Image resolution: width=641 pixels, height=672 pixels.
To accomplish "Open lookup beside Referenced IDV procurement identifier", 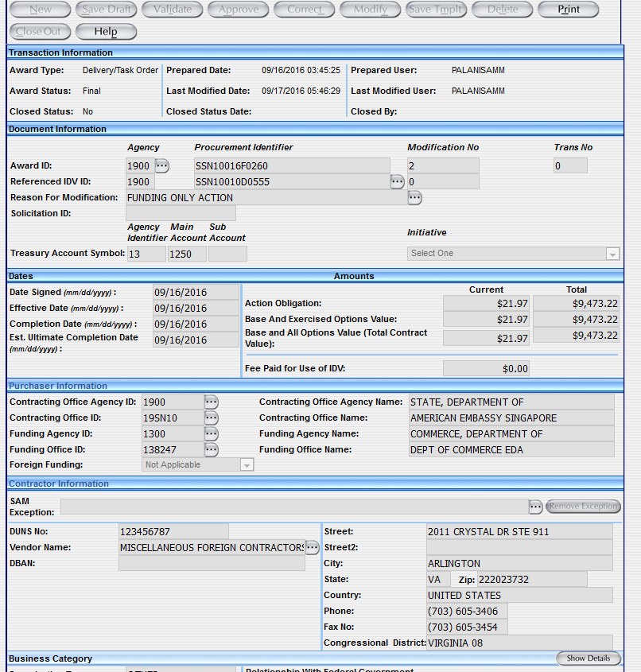I will tap(397, 181).
